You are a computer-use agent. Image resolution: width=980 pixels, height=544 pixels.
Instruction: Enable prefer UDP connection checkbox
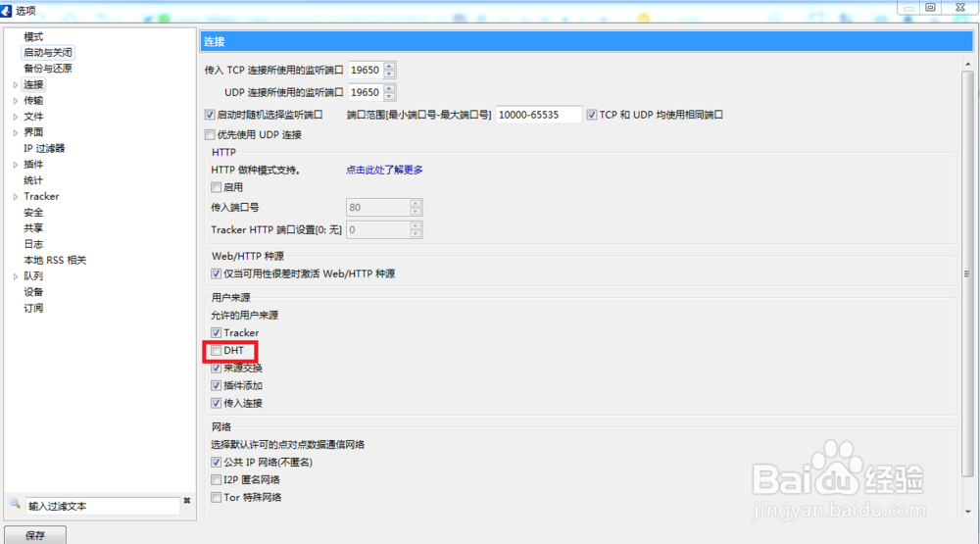[x=210, y=135]
